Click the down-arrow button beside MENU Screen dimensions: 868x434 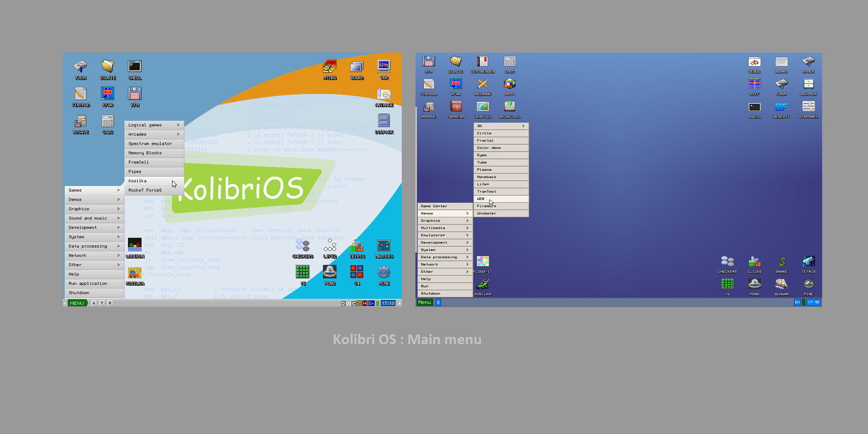94,303
